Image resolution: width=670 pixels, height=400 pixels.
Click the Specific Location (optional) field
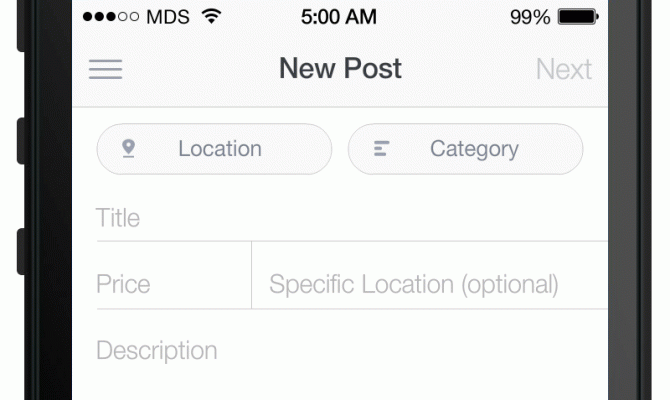click(430, 284)
